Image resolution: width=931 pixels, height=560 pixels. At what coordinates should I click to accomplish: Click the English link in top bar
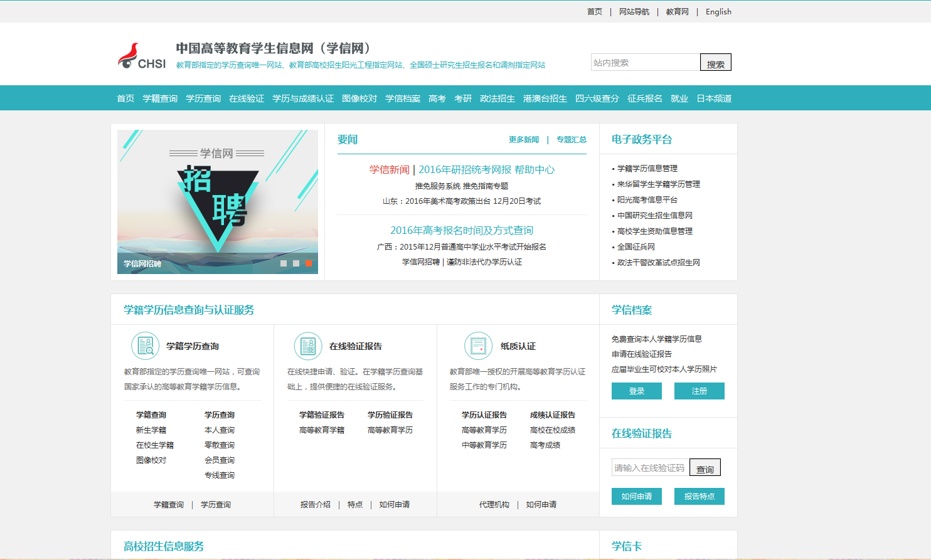coord(718,11)
